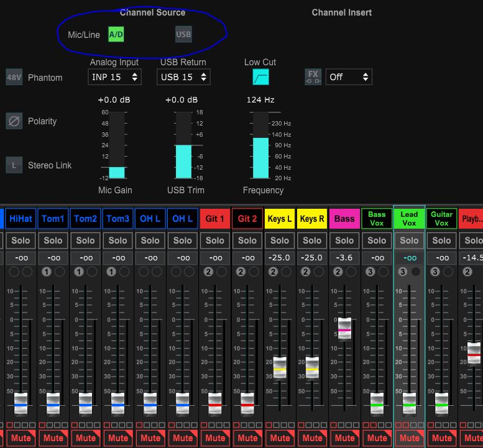
Task: Mute the Keys R channel
Action: pos(311,438)
